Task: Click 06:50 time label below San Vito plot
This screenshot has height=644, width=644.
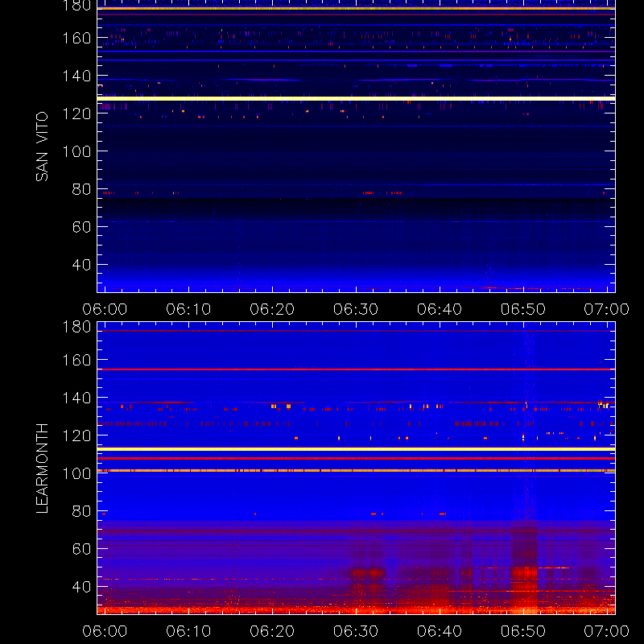Action: pos(522,309)
